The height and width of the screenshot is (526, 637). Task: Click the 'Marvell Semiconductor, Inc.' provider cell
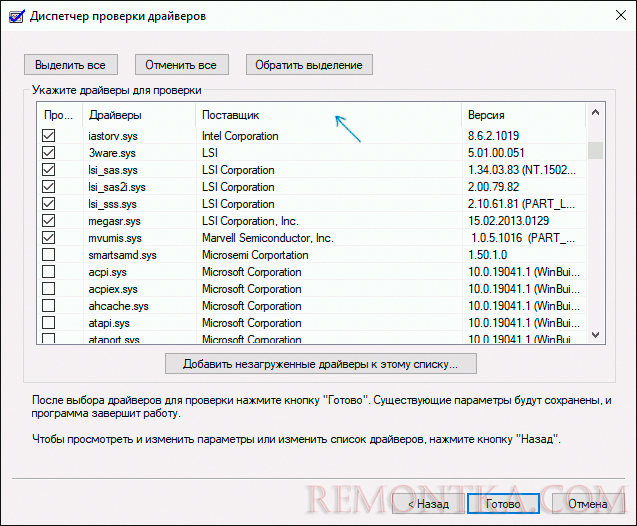tap(268, 238)
